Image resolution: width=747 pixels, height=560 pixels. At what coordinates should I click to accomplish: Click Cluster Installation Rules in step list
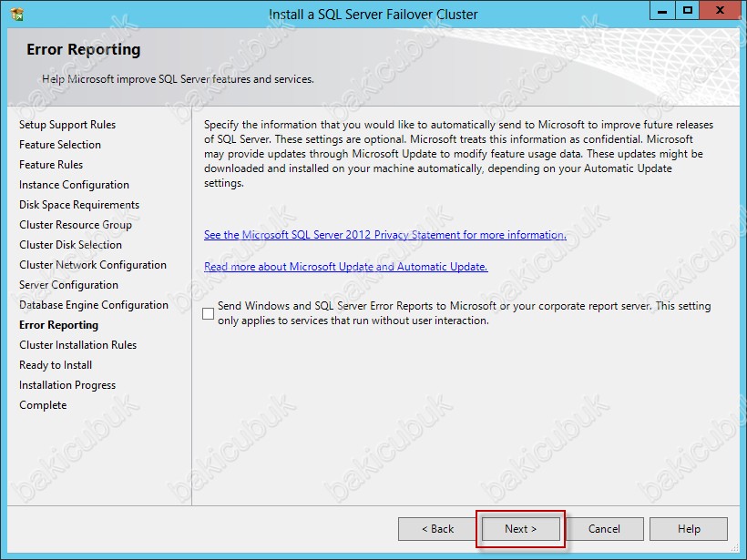pyautogui.click(x=77, y=345)
